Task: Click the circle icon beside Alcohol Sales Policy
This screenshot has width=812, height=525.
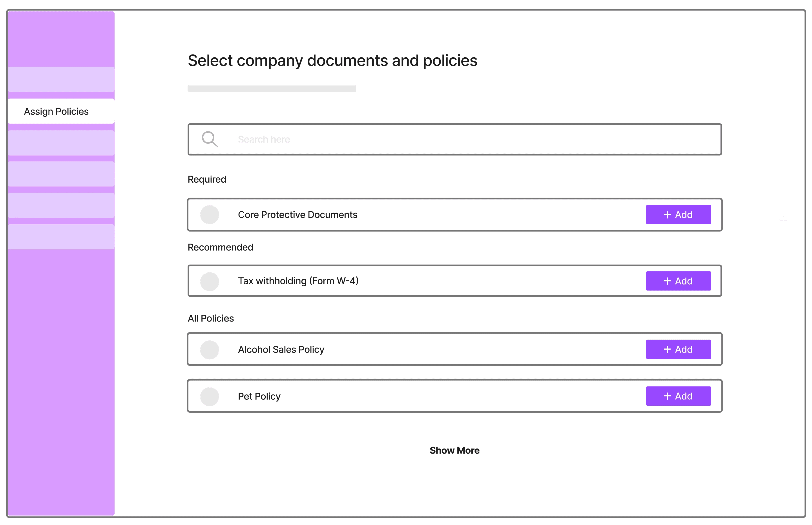Action: coord(209,349)
